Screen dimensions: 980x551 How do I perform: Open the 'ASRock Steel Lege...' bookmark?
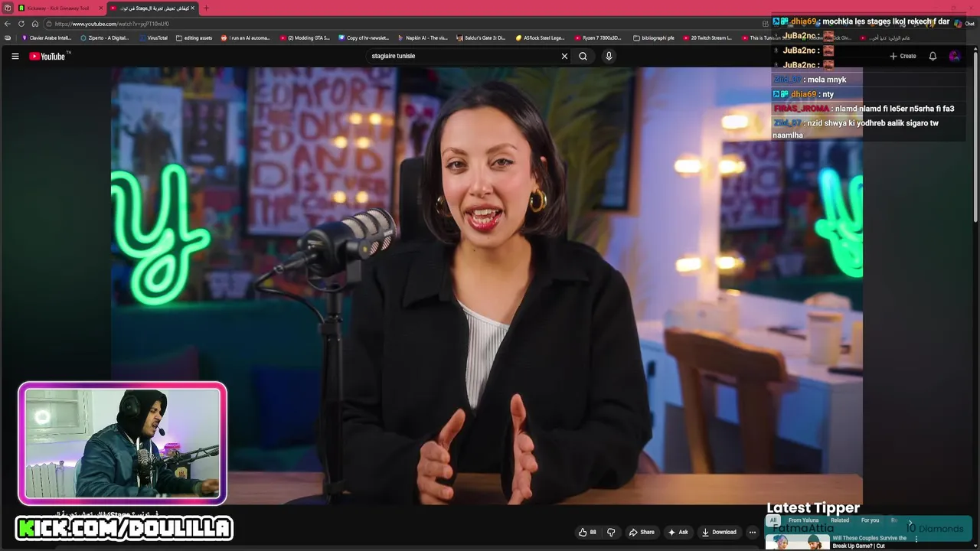(x=541, y=37)
